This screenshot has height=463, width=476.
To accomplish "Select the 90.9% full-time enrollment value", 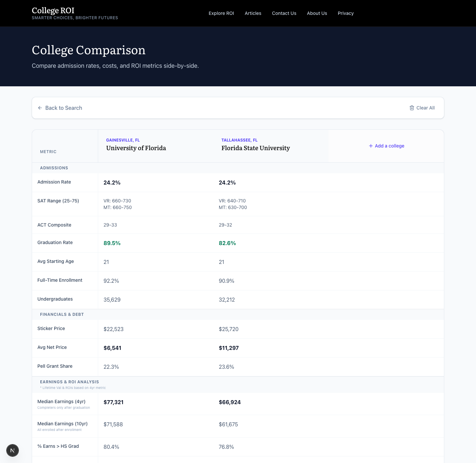I will [x=226, y=281].
